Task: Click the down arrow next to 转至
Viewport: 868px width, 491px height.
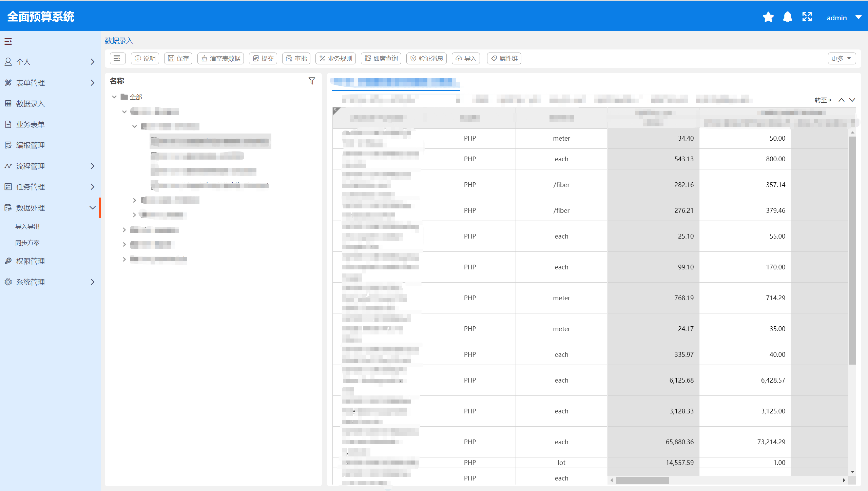Action: point(852,100)
